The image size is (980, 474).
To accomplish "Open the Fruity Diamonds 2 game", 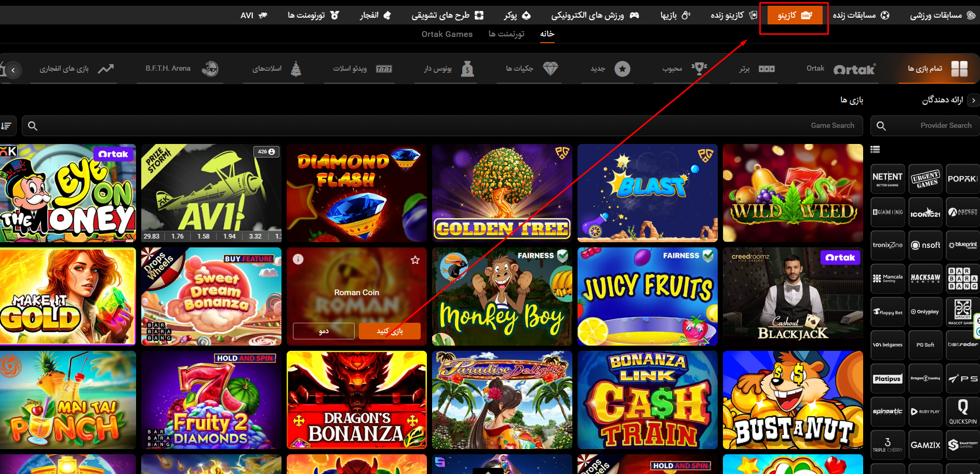I will [x=211, y=400].
